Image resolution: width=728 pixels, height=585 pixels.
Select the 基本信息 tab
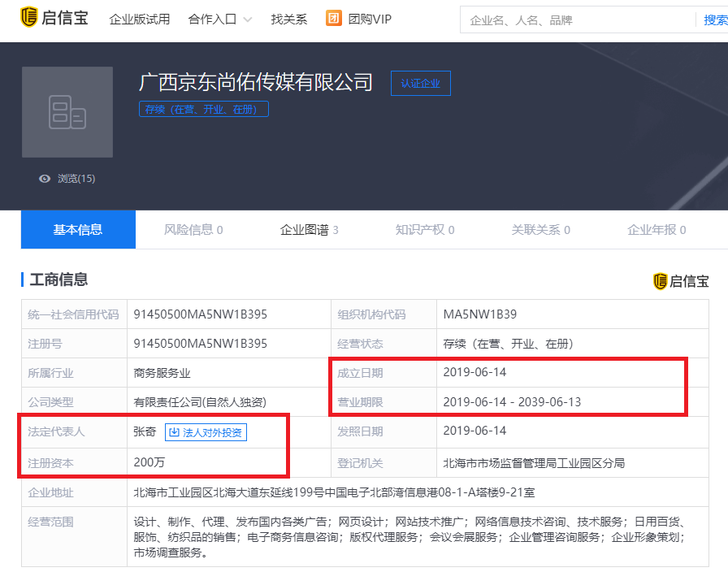pos(78,230)
